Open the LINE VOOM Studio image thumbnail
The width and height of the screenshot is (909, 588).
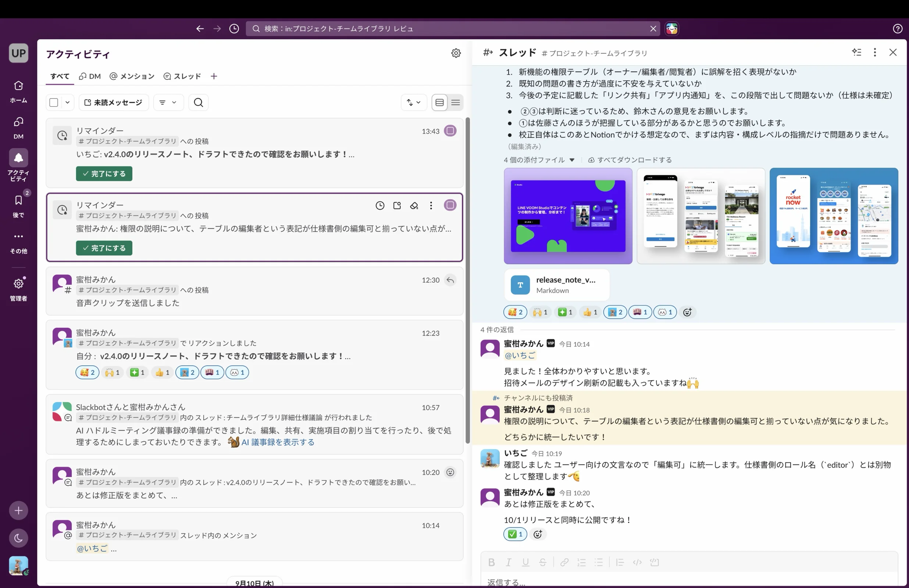(568, 216)
